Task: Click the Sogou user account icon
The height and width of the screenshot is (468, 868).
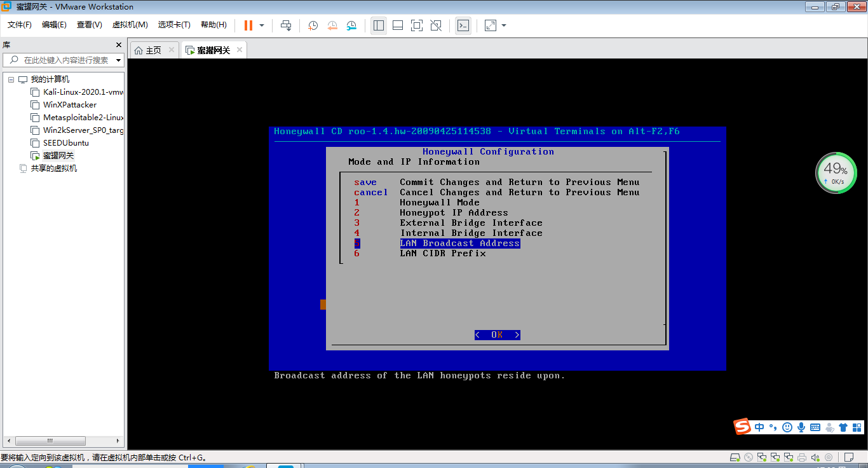Action: point(829,427)
